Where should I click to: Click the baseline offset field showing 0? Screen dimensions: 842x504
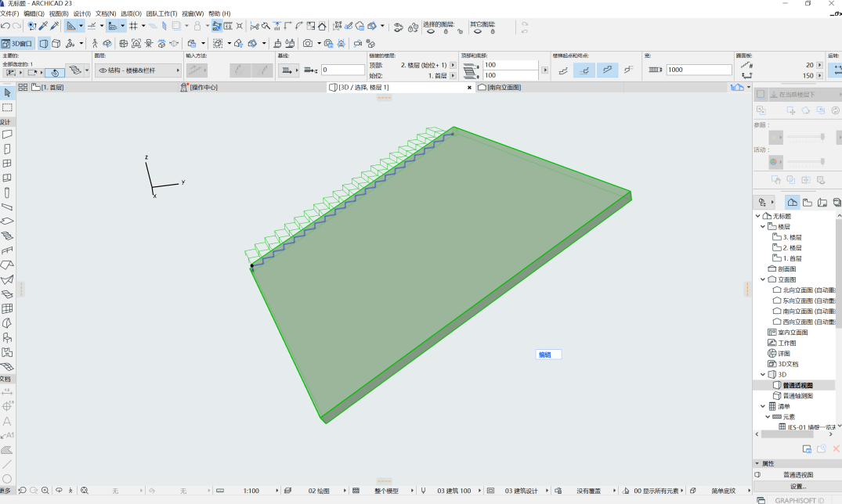(x=342, y=70)
